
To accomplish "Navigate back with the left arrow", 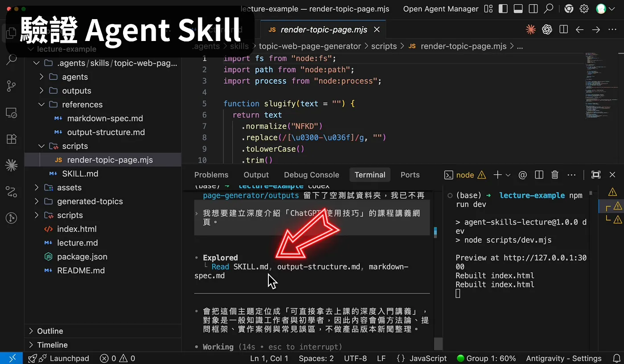I will pos(579,29).
